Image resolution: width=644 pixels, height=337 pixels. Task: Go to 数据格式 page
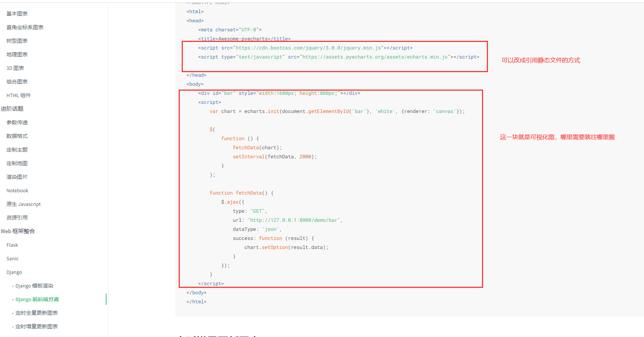(17, 136)
